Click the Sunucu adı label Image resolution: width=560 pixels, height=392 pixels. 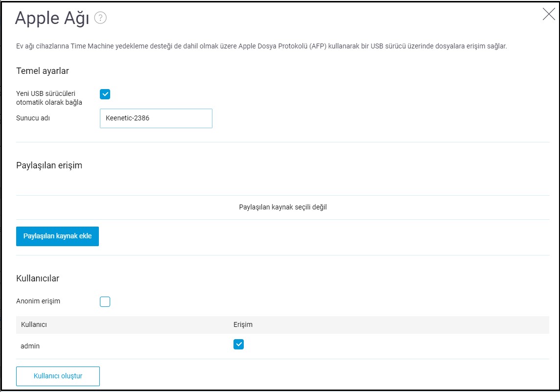tap(33, 118)
